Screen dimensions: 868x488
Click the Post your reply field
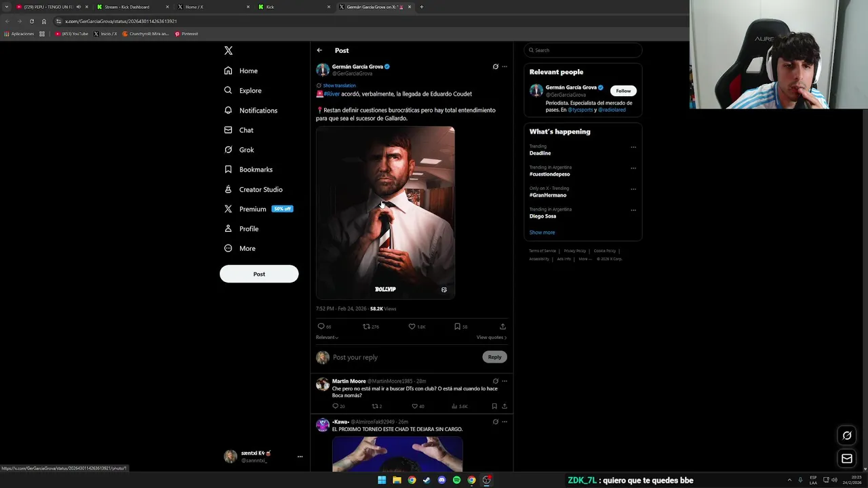tap(405, 357)
